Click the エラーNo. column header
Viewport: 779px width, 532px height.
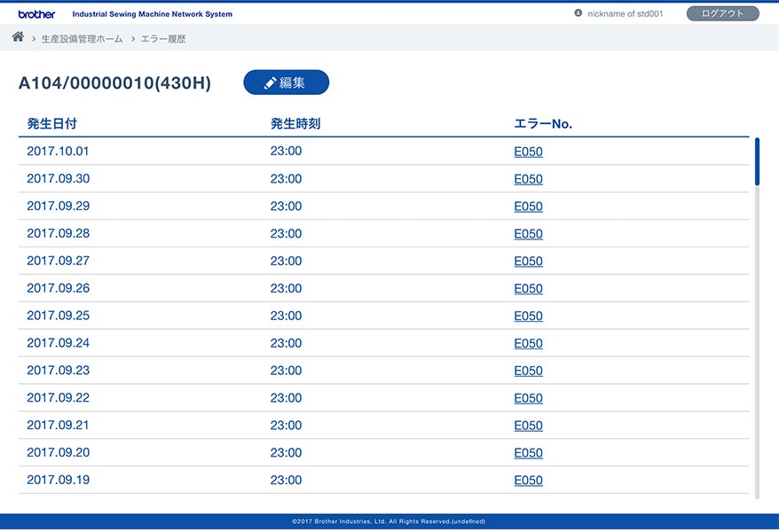tap(543, 124)
